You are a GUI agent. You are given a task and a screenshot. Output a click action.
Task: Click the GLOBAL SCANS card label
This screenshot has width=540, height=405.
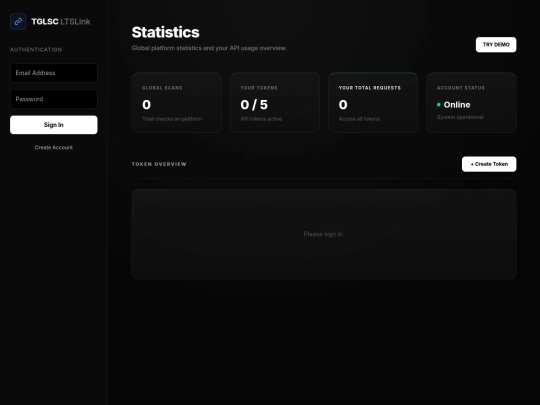162,88
